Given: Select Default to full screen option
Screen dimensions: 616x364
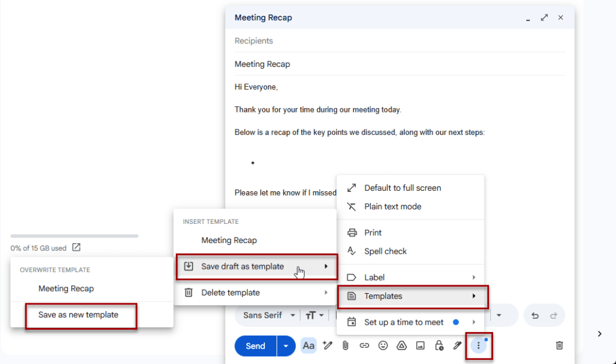Looking at the screenshot, I should [411, 188].
